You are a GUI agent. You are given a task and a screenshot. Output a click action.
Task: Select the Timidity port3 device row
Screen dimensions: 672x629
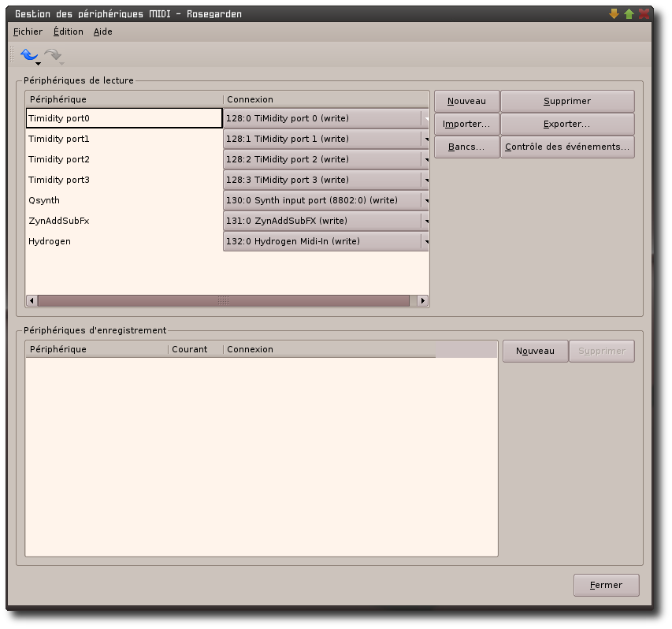click(x=124, y=180)
